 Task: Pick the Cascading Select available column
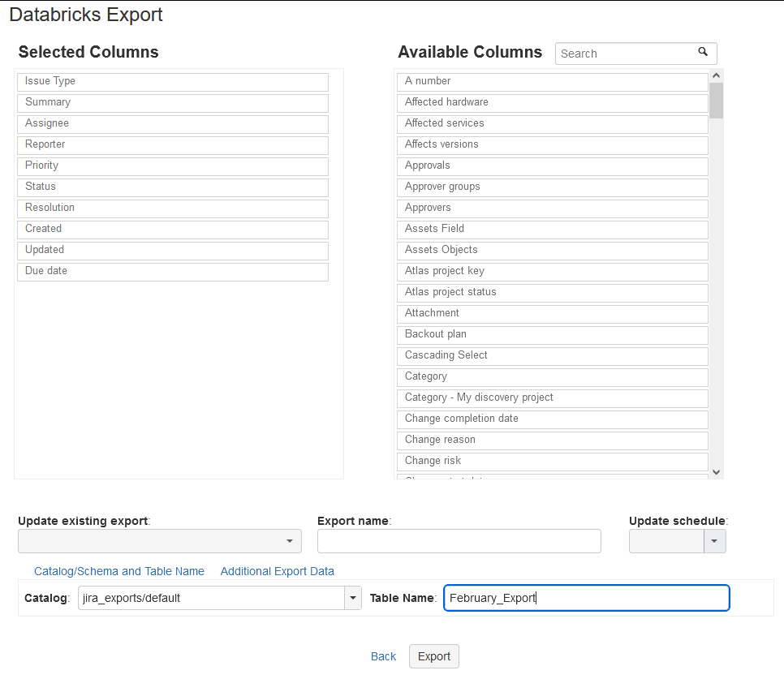[553, 356]
